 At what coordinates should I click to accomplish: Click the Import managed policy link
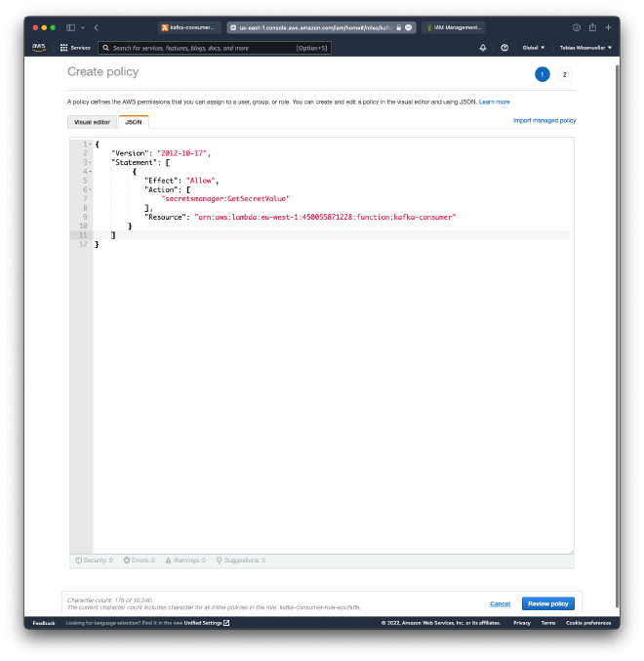click(544, 120)
